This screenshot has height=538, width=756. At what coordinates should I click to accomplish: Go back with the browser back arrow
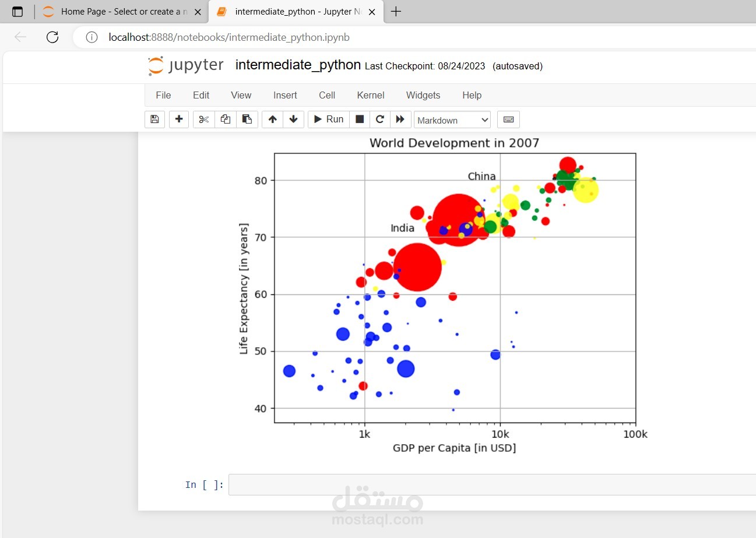click(x=20, y=37)
